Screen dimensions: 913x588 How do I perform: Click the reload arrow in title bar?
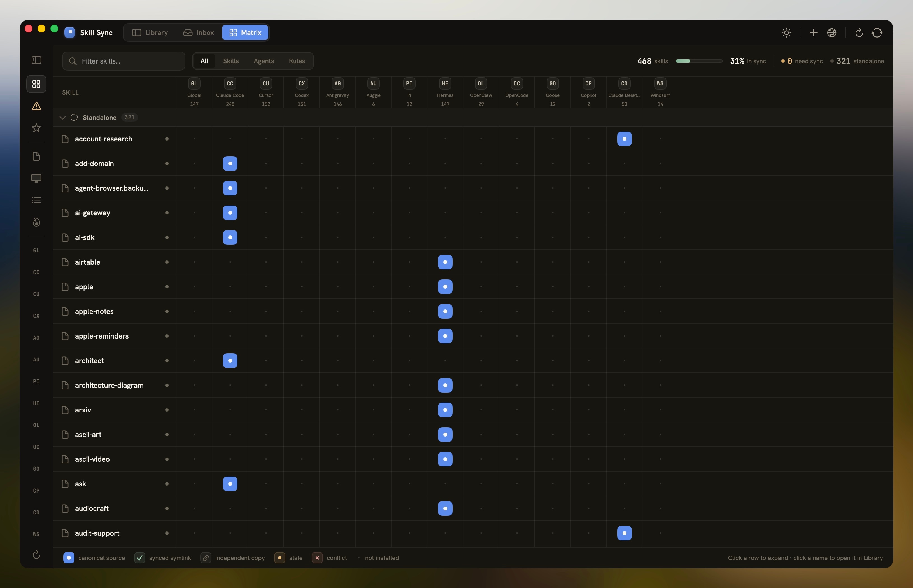tap(859, 32)
